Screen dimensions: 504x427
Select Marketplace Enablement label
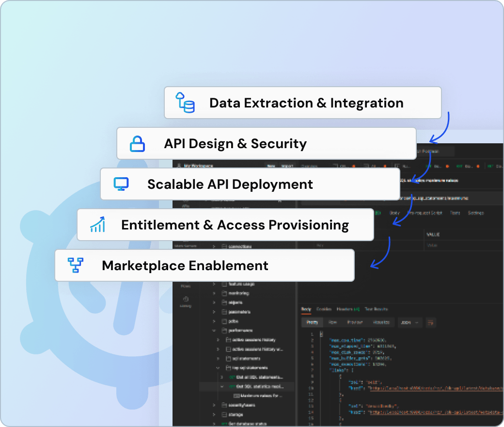185,265
